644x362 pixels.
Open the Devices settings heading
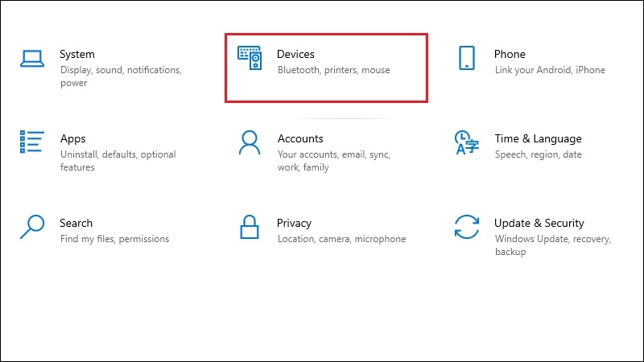(x=295, y=54)
